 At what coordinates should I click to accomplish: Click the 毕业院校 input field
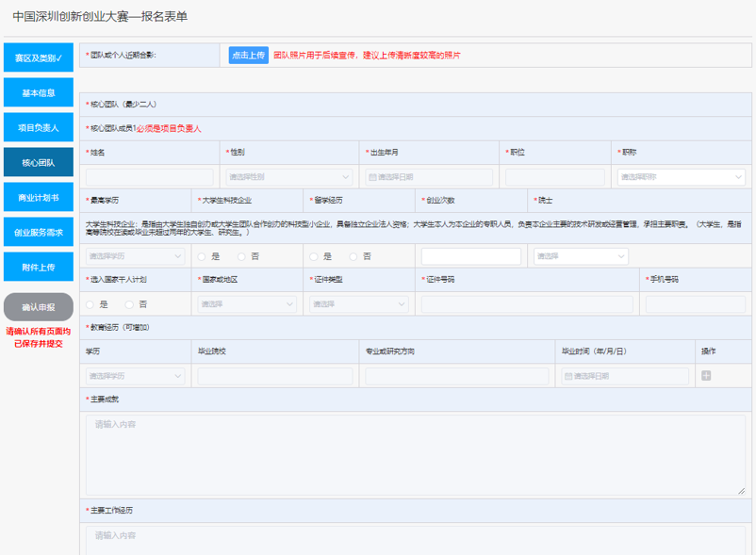[x=275, y=376]
